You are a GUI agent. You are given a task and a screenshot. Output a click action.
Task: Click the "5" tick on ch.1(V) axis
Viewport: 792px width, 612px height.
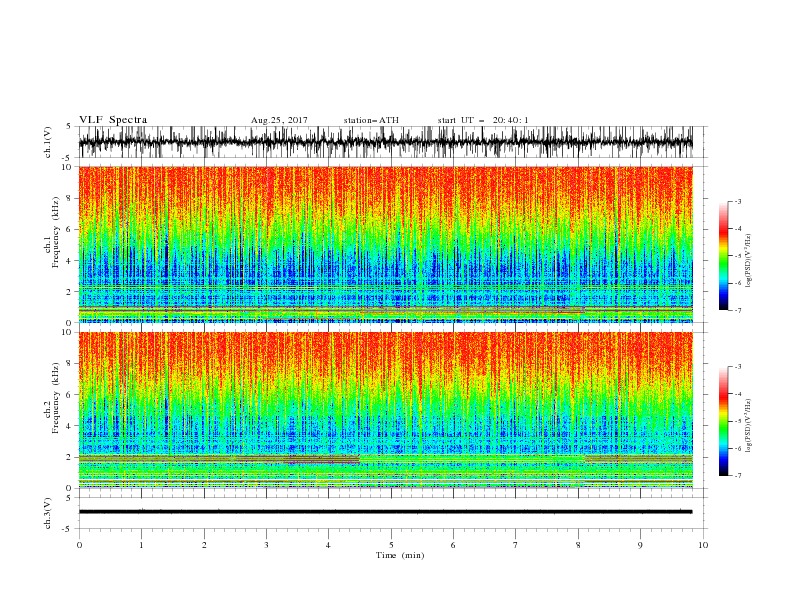pyautogui.click(x=70, y=127)
